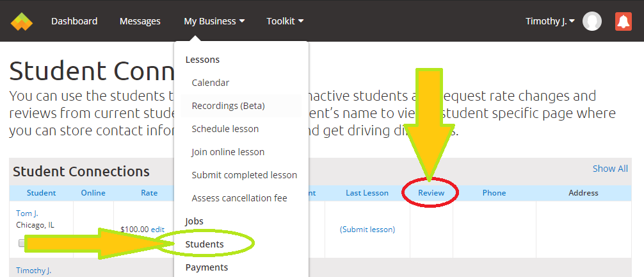
Task: Open the red notification bell
Action: point(623,21)
